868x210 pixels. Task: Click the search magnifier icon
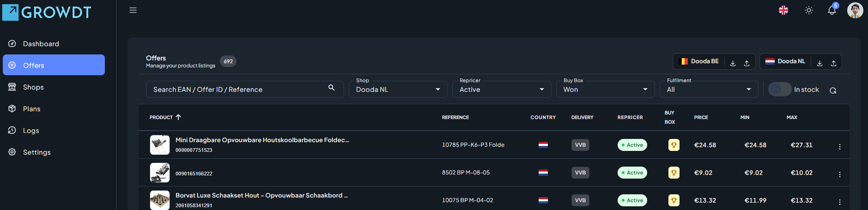pyautogui.click(x=331, y=87)
